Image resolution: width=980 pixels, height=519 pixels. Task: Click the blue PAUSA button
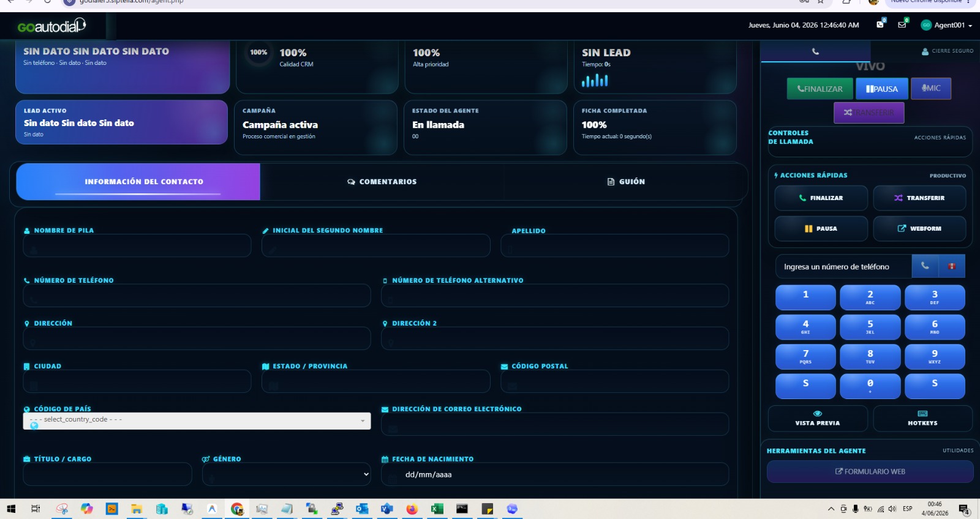click(882, 89)
